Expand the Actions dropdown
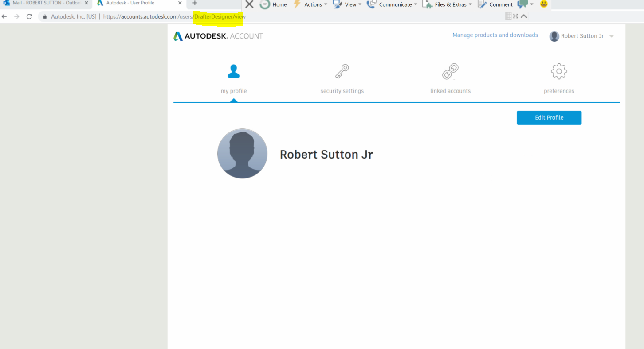The height and width of the screenshot is (349, 644). (x=313, y=4)
